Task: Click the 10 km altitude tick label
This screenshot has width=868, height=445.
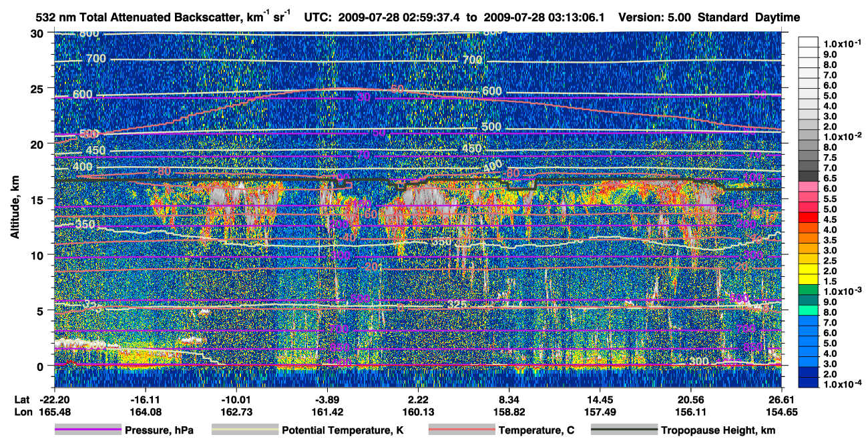Action: pyautogui.click(x=38, y=255)
